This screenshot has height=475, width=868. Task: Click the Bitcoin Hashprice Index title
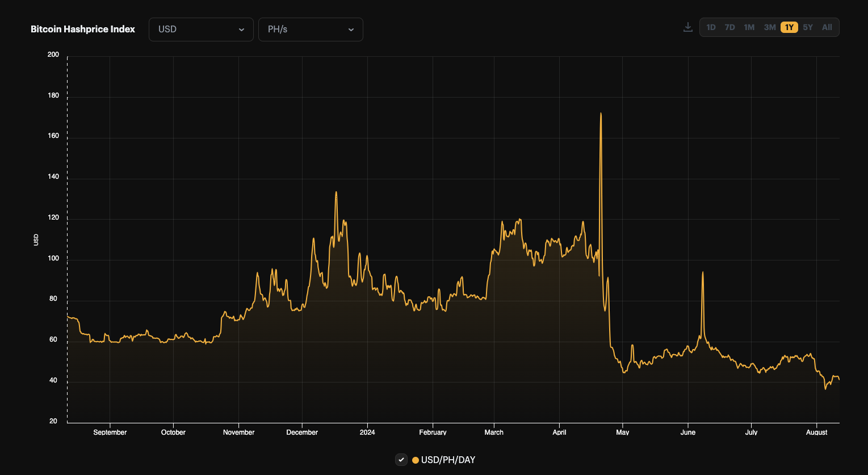(83, 30)
